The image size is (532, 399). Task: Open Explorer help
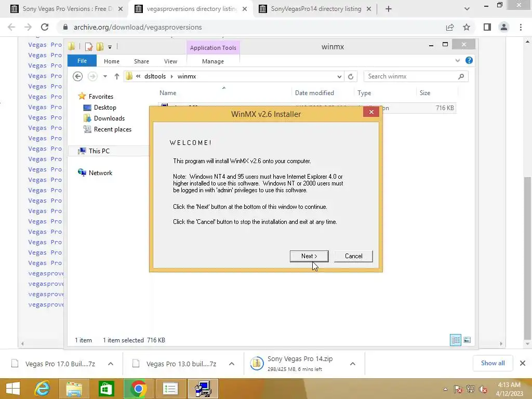coord(469,60)
